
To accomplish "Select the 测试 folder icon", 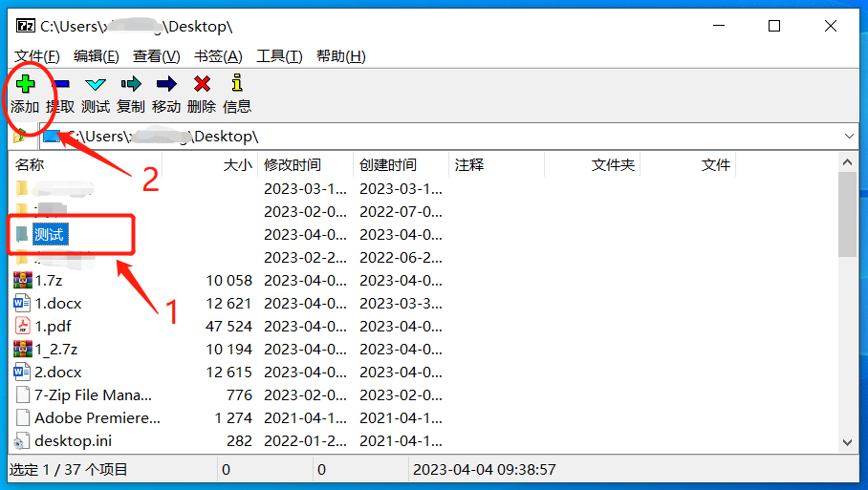I will [22, 234].
